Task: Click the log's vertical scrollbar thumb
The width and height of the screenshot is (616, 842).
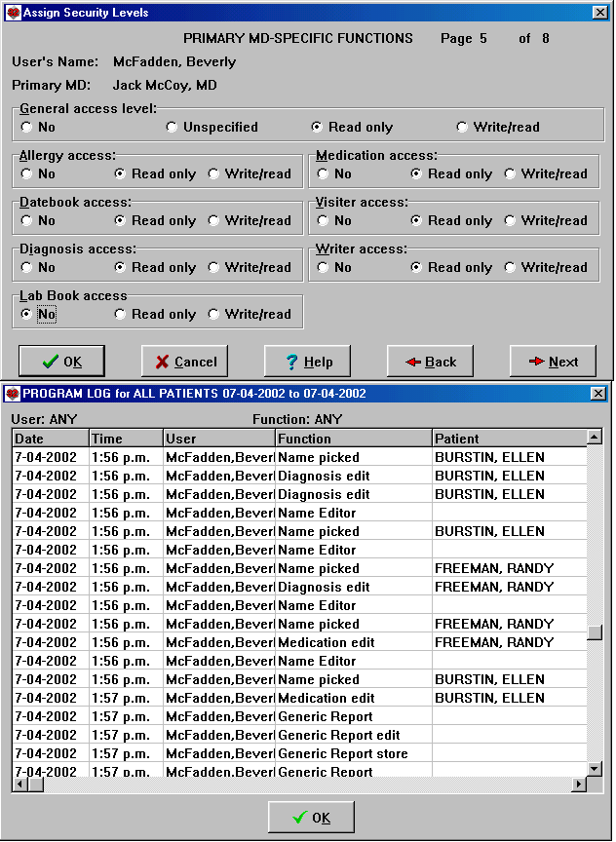Action: point(594,632)
